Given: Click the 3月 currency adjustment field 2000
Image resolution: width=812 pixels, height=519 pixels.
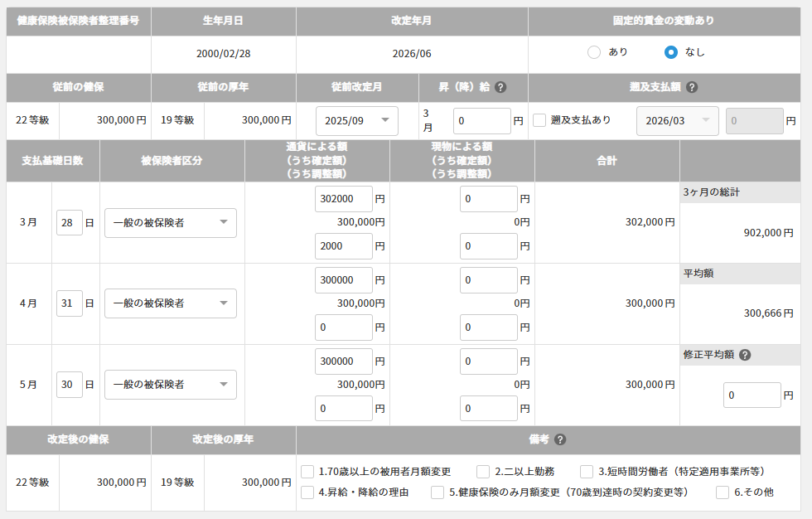Looking at the screenshot, I should pos(343,246).
